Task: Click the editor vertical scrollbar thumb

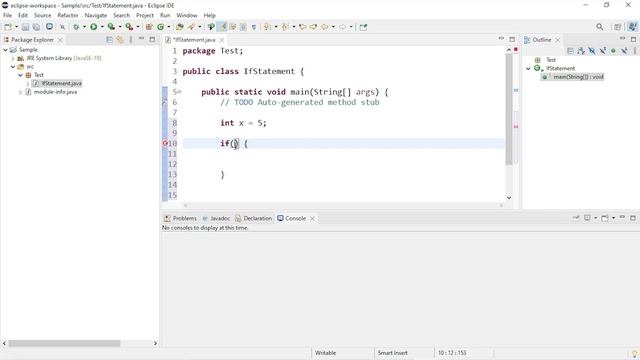Action: coord(509,109)
